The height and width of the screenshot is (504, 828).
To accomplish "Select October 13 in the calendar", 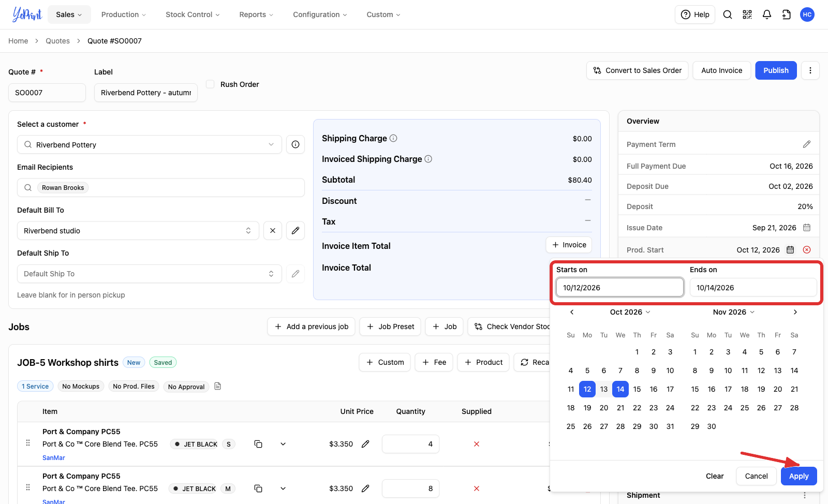I will (x=604, y=389).
